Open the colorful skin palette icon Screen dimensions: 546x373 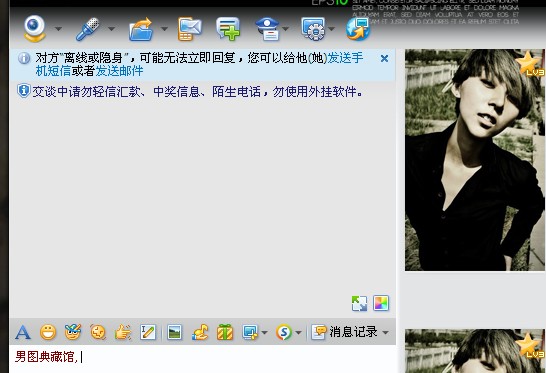click(381, 303)
